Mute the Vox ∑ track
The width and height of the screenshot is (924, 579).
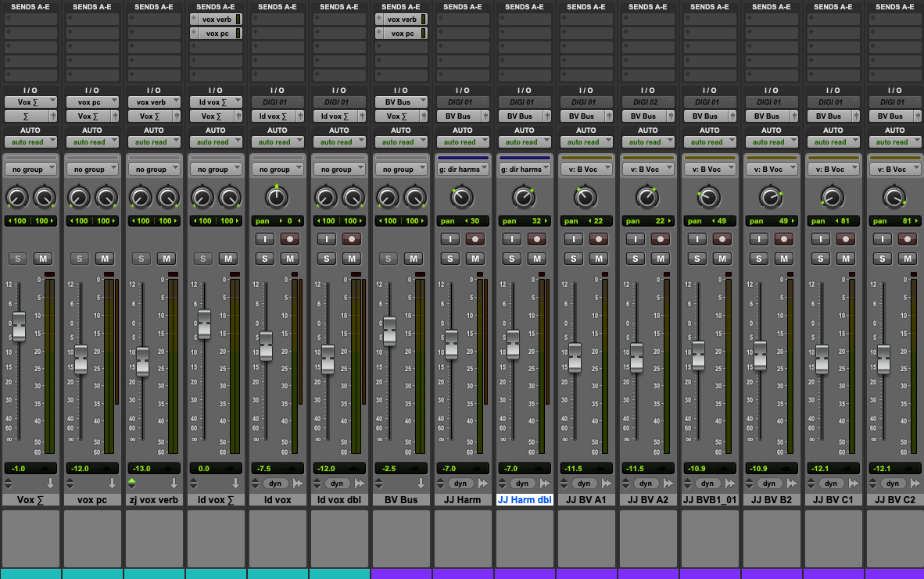coord(43,259)
